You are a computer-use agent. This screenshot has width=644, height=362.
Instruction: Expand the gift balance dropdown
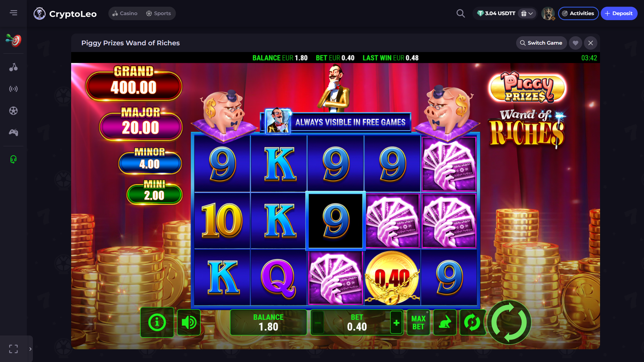[527, 13]
